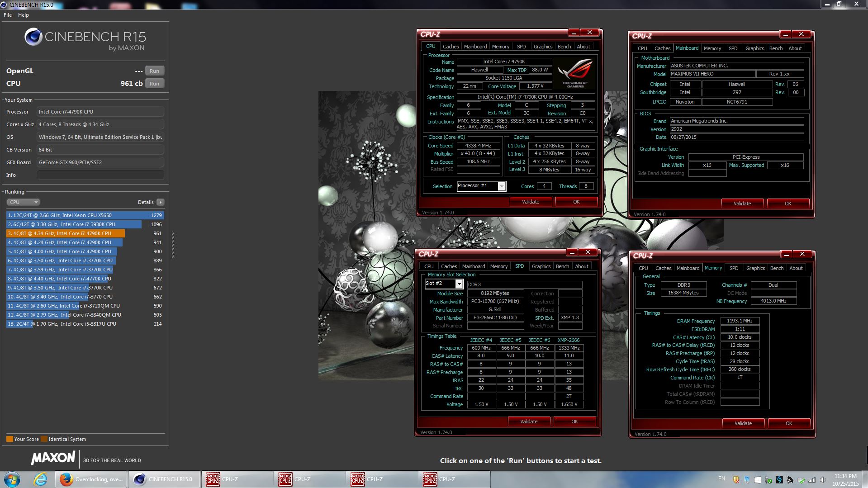This screenshot has width=868, height=488.
Task: Click Validate in the Memory Slot Selection window
Action: click(x=529, y=422)
